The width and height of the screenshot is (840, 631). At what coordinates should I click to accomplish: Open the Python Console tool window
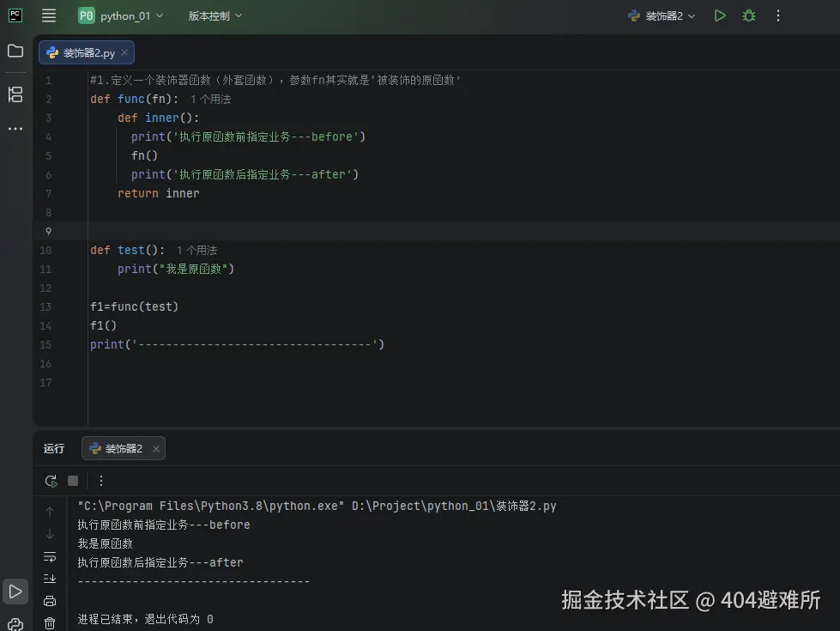click(15, 624)
